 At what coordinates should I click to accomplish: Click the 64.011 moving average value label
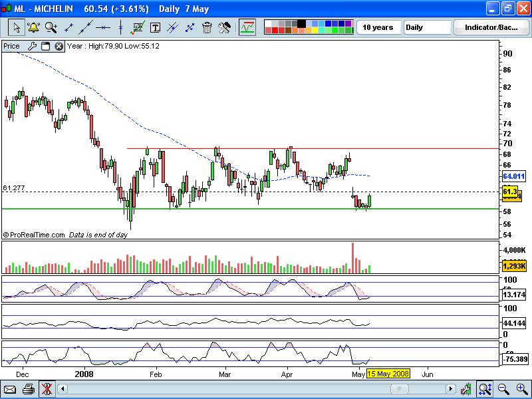[x=513, y=176]
